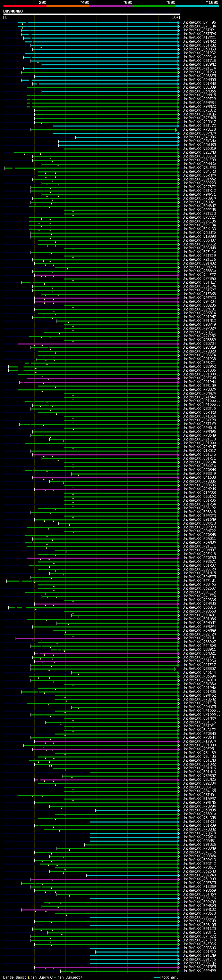Select the UniRef100_C5YGN0 label
The height and width of the screenshot is (980, 222).
tap(199, 141)
